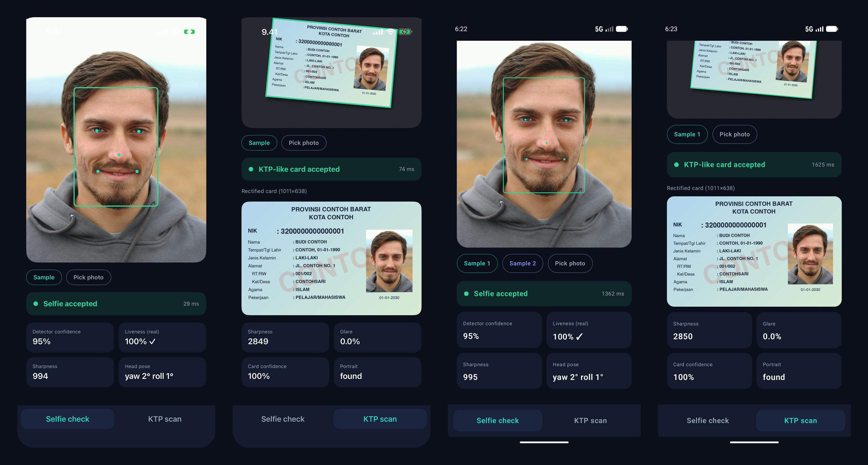Image resolution: width=868 pixels, height=465 pixels.
Task: Tap rectified KTP card image on 6:23 screen
Action: [x=754, y=251]
